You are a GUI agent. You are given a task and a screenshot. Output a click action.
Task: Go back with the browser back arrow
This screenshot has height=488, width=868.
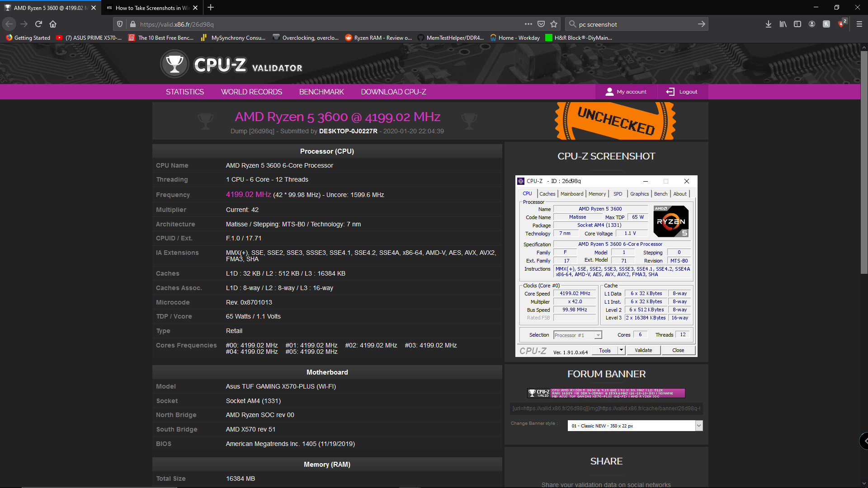click(9, 24)
